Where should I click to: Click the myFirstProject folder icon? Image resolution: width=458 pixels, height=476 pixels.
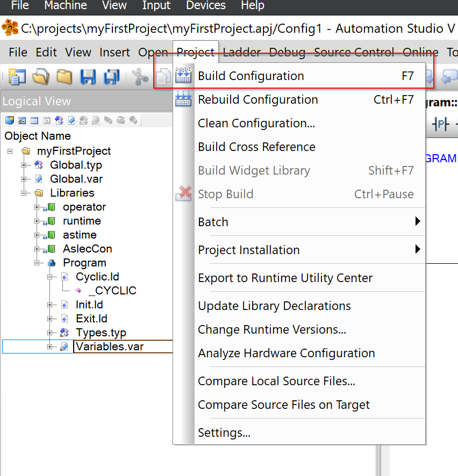coord(26,151)
